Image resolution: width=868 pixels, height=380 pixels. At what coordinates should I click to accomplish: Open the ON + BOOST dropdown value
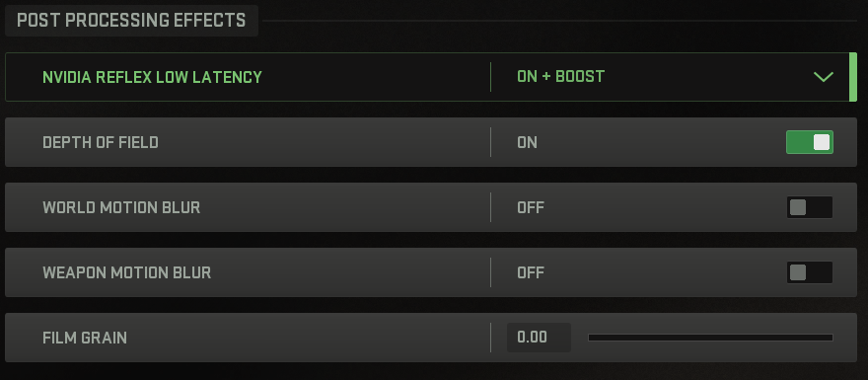click(x=560, y=76)
